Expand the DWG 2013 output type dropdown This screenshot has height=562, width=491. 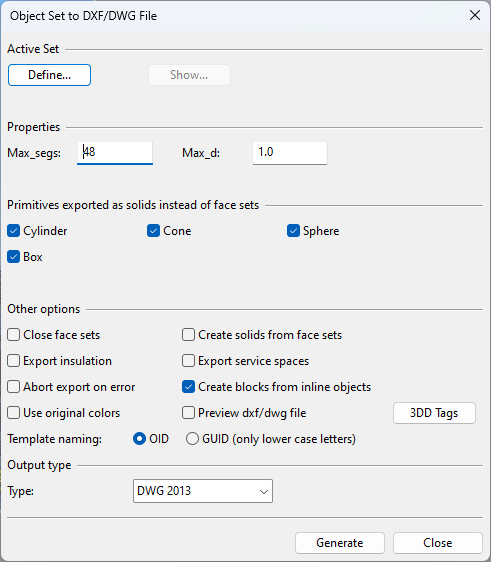[203, 491]
